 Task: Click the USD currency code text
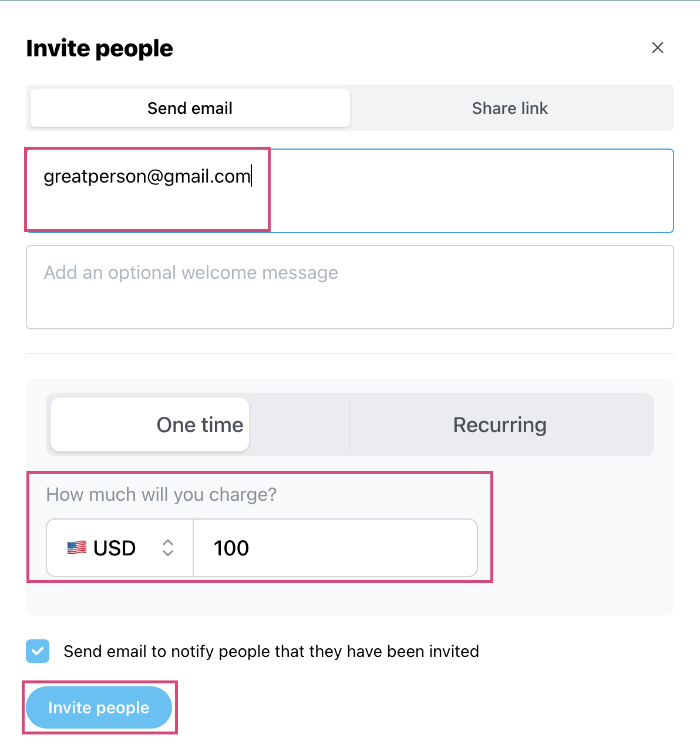(x=115, y=548)
